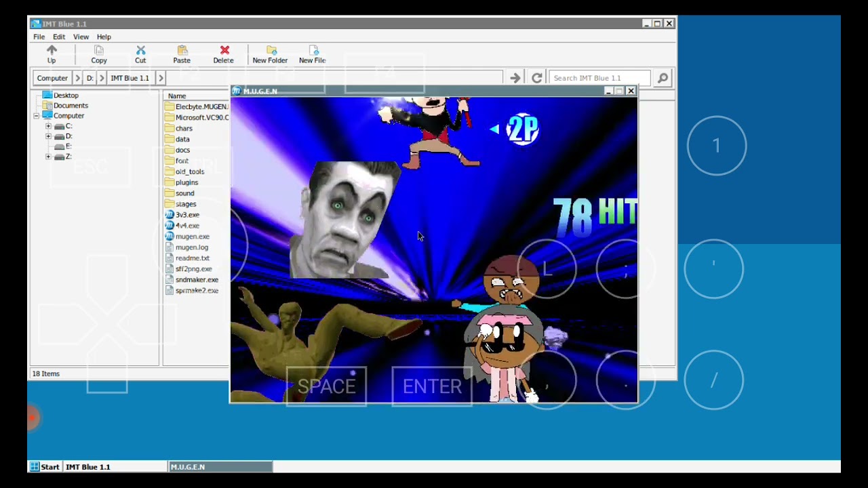Screen dimensions: 868x488
Task: Paste from clipboard using the Paste icon
Action: pos(182,50)
